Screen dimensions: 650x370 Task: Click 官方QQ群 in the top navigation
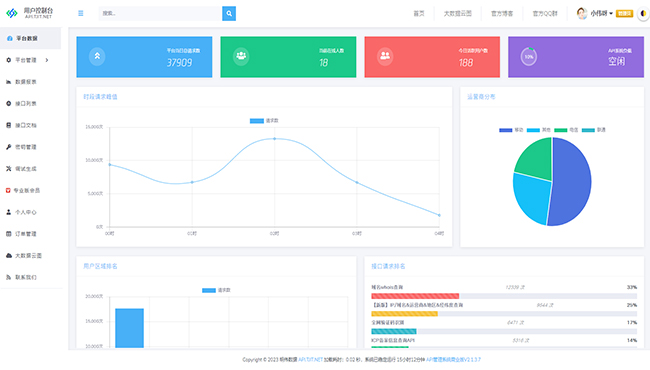545,13
